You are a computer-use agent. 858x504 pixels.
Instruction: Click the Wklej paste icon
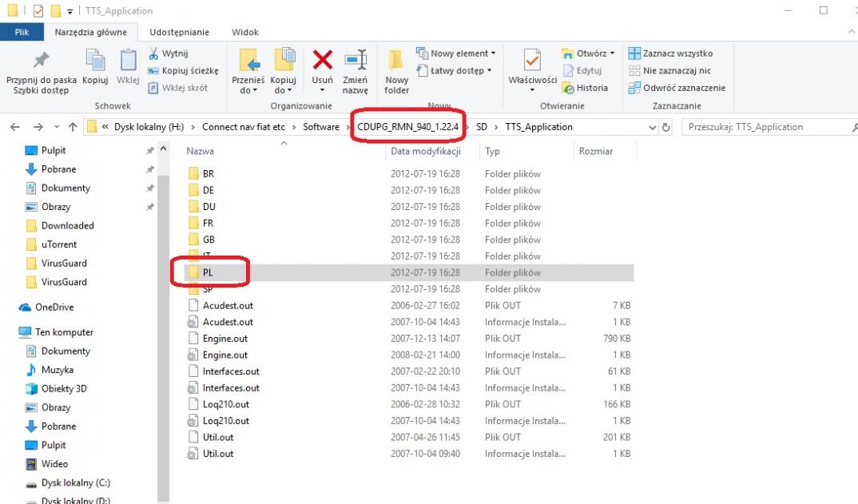(128, 60)
